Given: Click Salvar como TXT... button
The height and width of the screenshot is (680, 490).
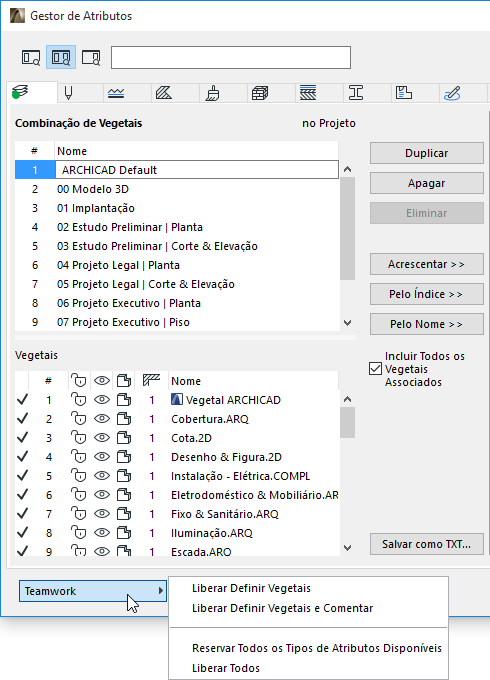Looking at the screenshot, I should (x=427, y=544).
